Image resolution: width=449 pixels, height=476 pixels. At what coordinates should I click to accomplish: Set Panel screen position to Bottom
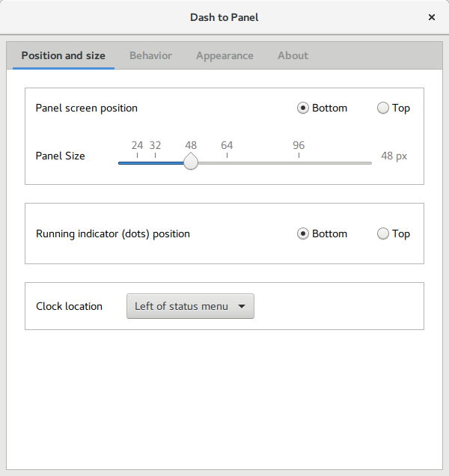click(x=303, y=108)
